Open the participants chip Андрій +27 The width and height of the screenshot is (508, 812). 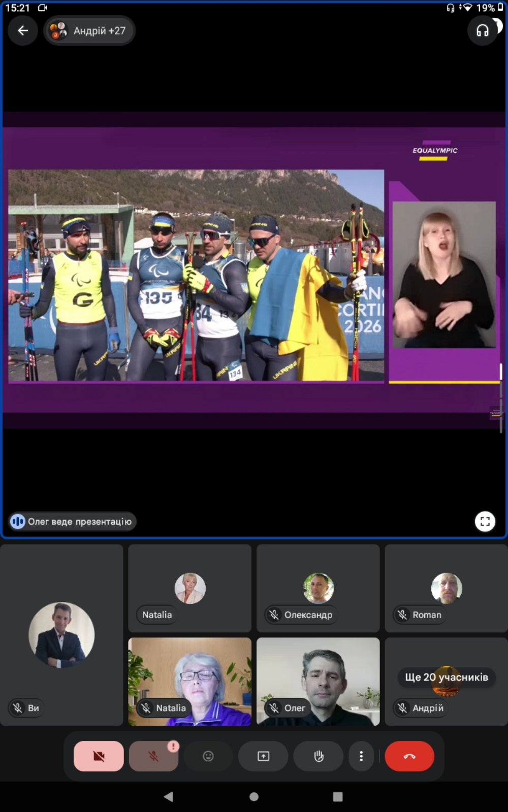[89, 30]
